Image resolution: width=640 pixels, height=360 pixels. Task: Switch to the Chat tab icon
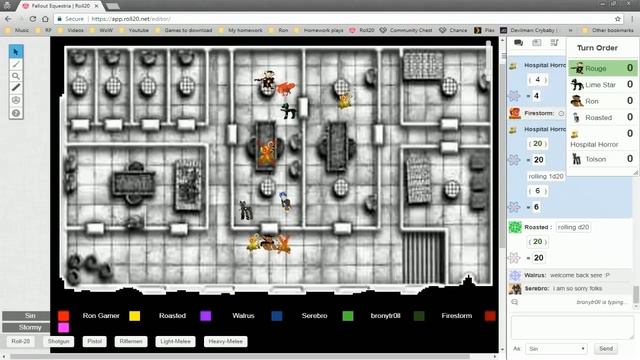point(518,43)
